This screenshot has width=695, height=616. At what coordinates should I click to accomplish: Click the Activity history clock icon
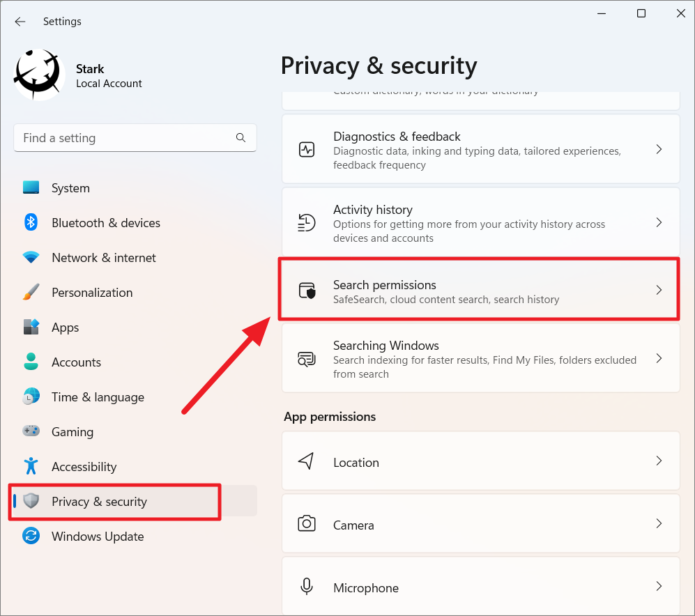pos(307,222)
